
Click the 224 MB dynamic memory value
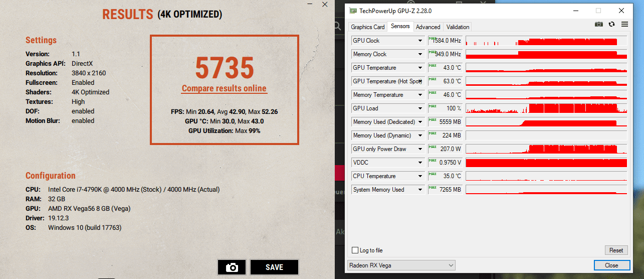445,135
